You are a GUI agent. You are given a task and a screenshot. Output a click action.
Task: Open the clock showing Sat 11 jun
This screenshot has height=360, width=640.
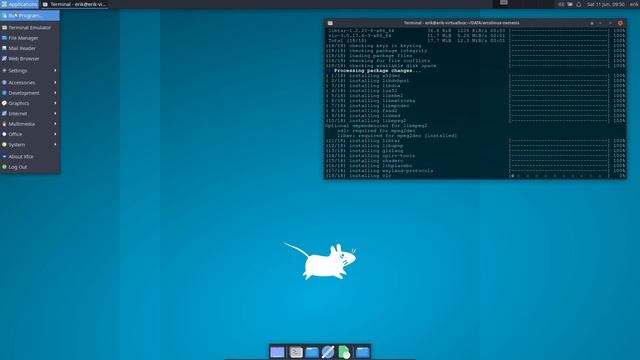click(x=606, y=4)
